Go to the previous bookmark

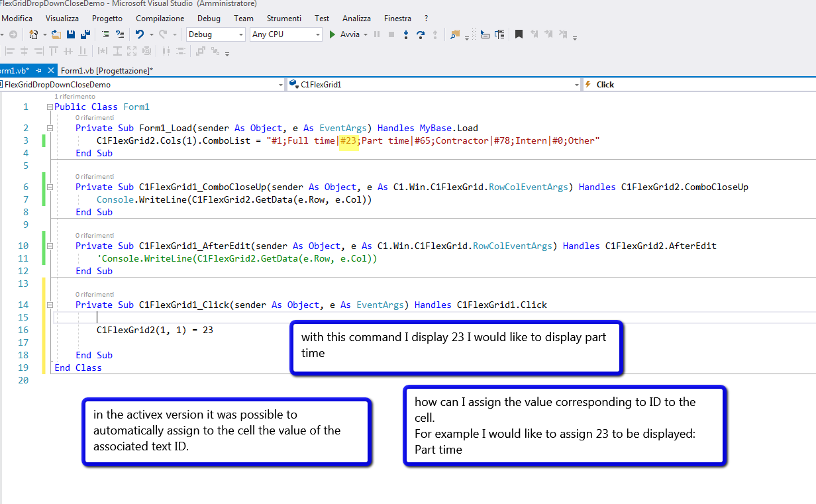pos(534,34)
